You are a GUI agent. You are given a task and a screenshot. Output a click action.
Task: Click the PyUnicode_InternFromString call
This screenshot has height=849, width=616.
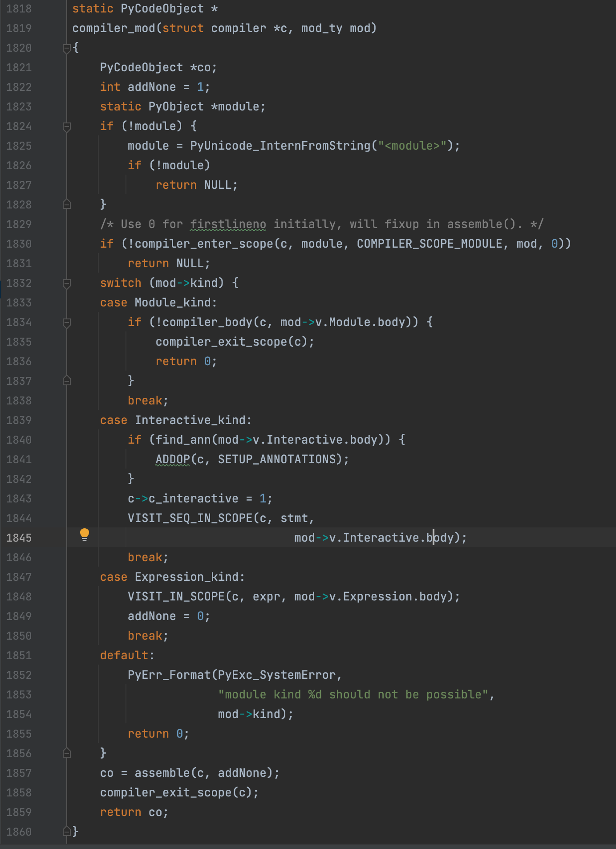280,146
